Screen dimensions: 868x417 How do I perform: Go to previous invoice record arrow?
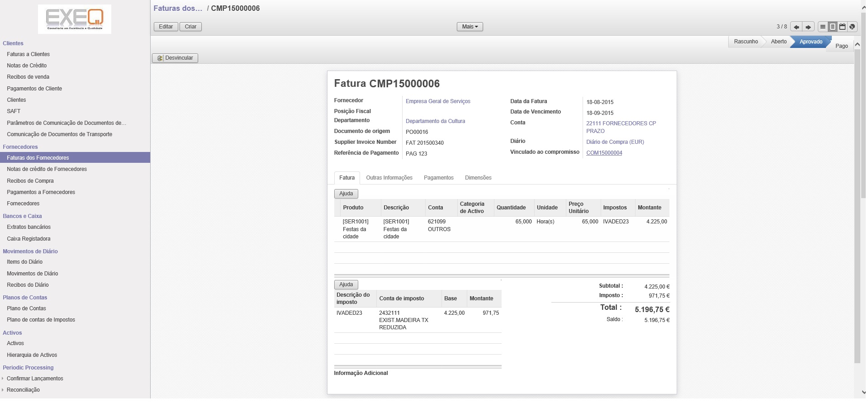(x=796, y=27)
